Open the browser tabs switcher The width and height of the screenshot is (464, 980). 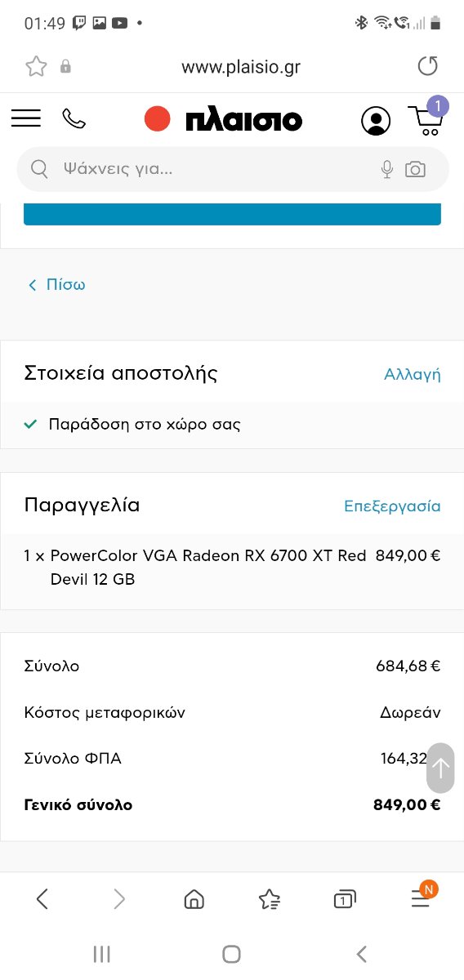click(345, 900)
